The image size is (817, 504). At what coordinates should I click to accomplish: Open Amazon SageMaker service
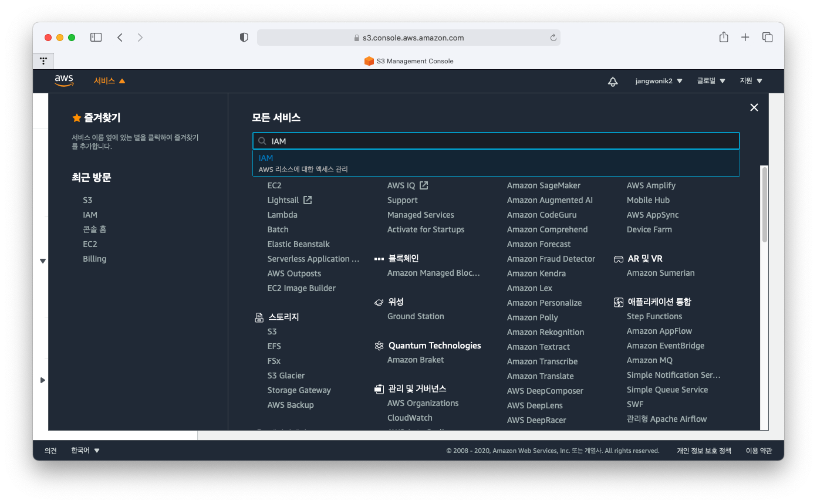click(x=543, y=185)
